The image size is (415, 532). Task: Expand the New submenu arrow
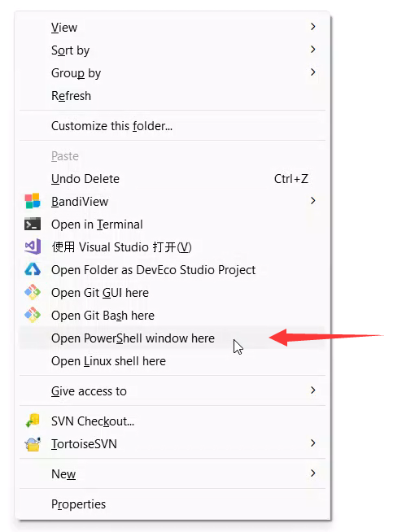pyautogui.click(x=312, y=473)
